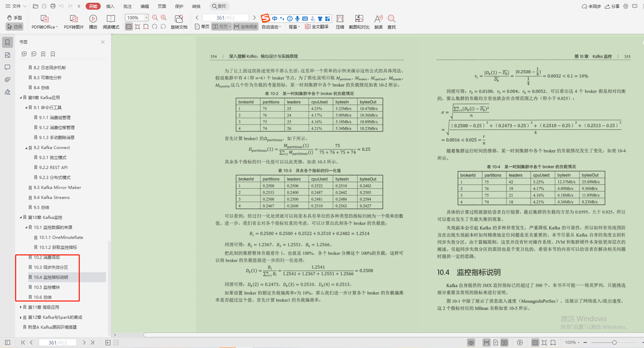The width and height of the screenshot is (644, 348).
Task: Click 分享 share button
Action: (612, 6)
